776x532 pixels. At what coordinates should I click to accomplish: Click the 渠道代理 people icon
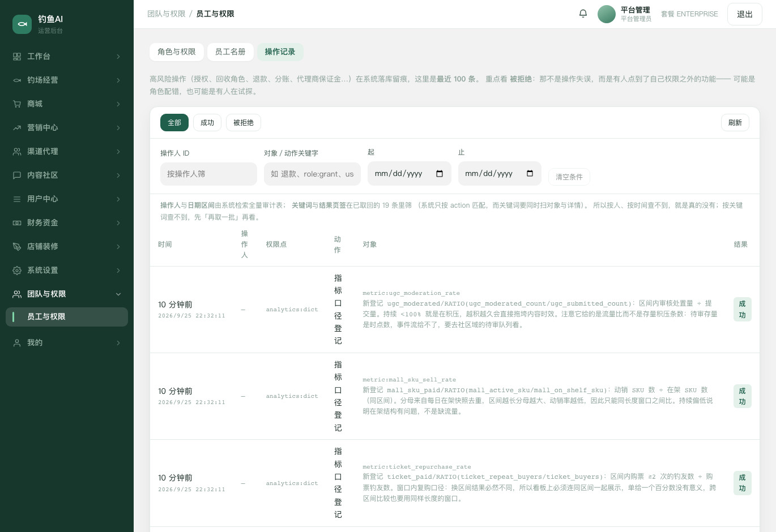(17, 152)
